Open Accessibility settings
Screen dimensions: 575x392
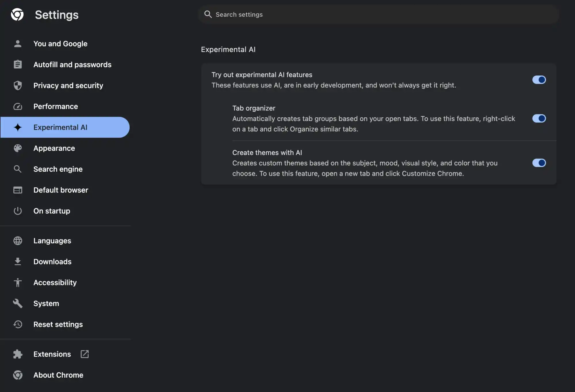(65, 282)
